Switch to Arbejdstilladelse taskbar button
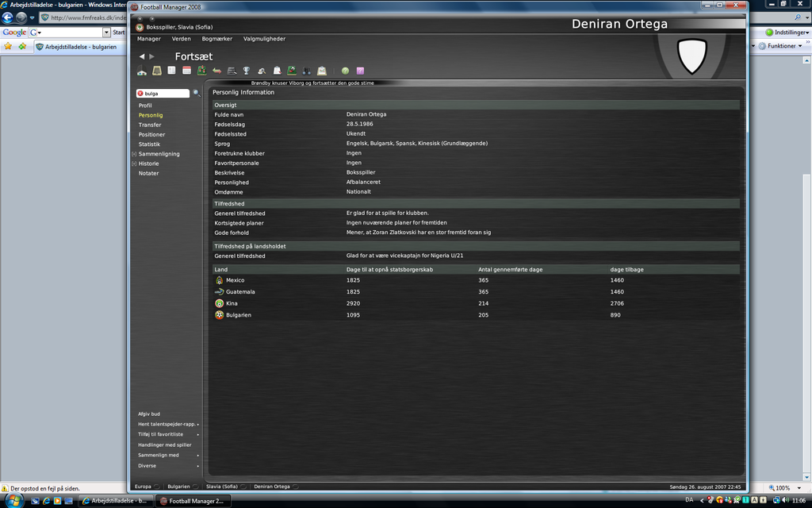Image resolution: width=812 pixels, height=508 pixels. [115, 501]
